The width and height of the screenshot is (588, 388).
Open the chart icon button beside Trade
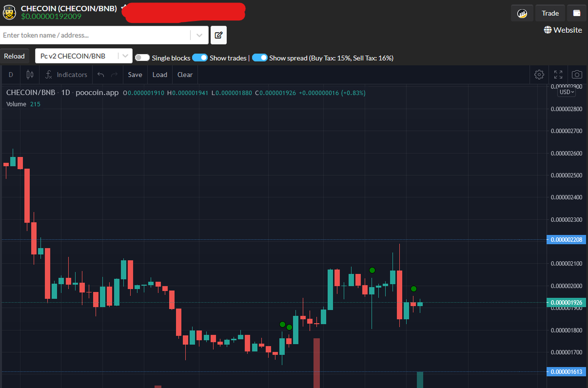pos(522,13)
